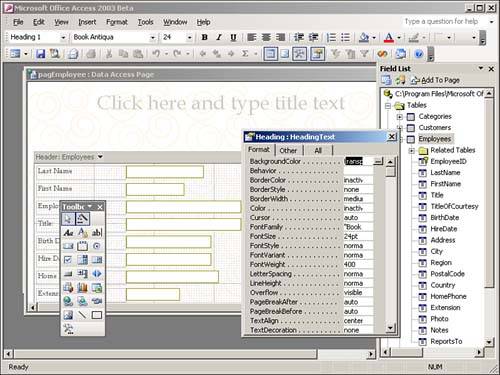Toggle the Field List toolbar button
Image resolution: width=500 pixels, height=375 pixels.
pyautogui.click(x=270, y=54)
